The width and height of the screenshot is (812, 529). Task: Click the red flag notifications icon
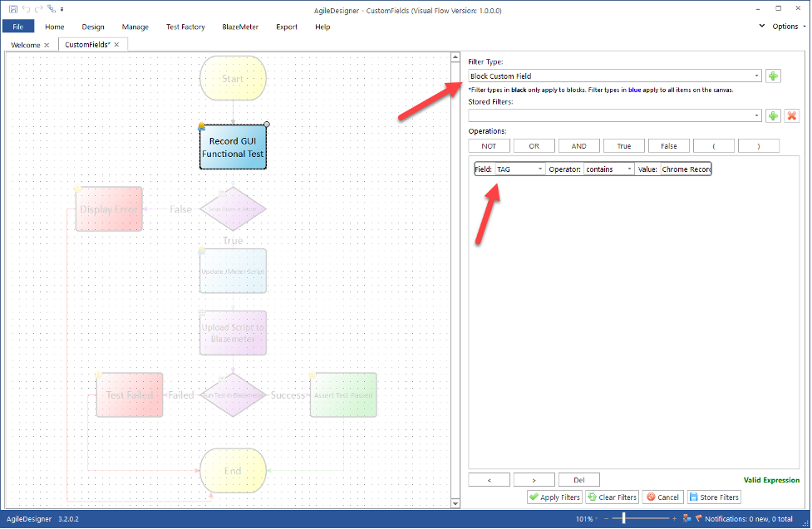[698, 518]
